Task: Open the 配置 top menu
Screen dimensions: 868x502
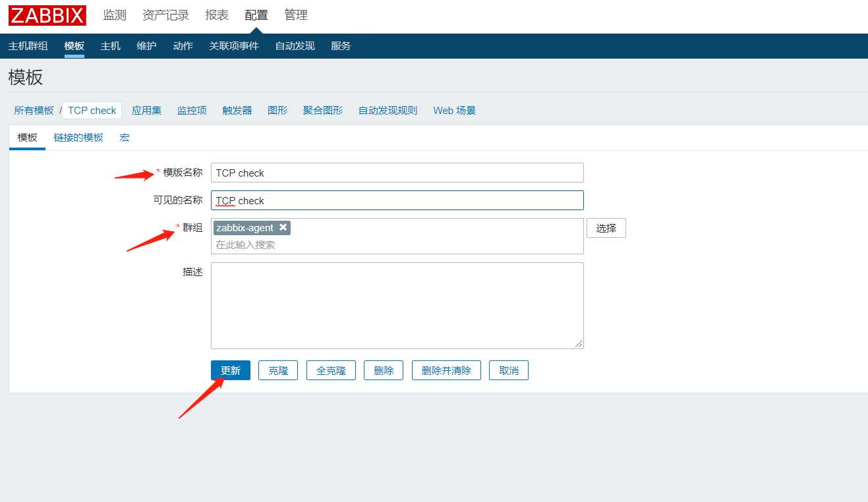Action: pos(256,15)
